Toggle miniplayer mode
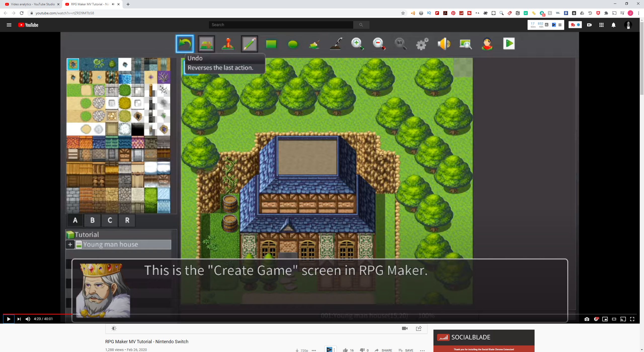Image resolution: width=644 pixels, height=352 pixels. tap(605, 319)
